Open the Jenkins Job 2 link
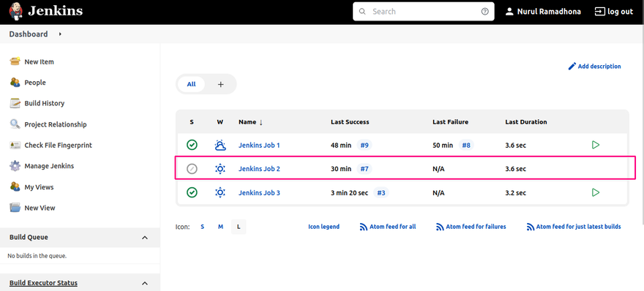 pyautogui.click(x=259, y=169)
